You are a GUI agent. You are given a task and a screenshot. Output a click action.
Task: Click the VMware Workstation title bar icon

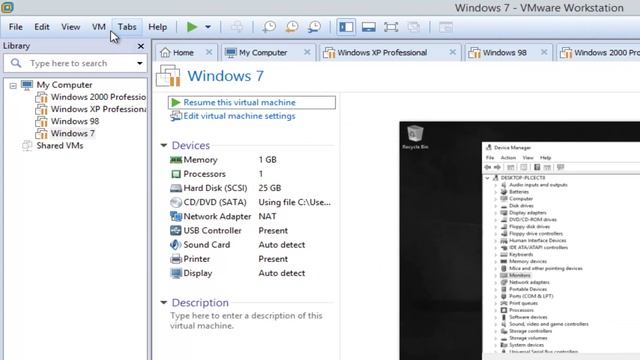[7, 7]
